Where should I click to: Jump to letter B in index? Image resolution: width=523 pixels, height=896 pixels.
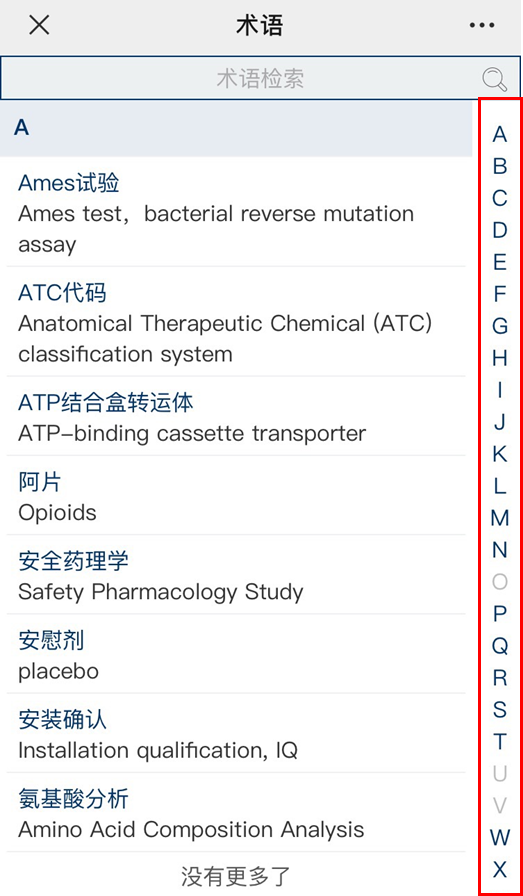500,166
